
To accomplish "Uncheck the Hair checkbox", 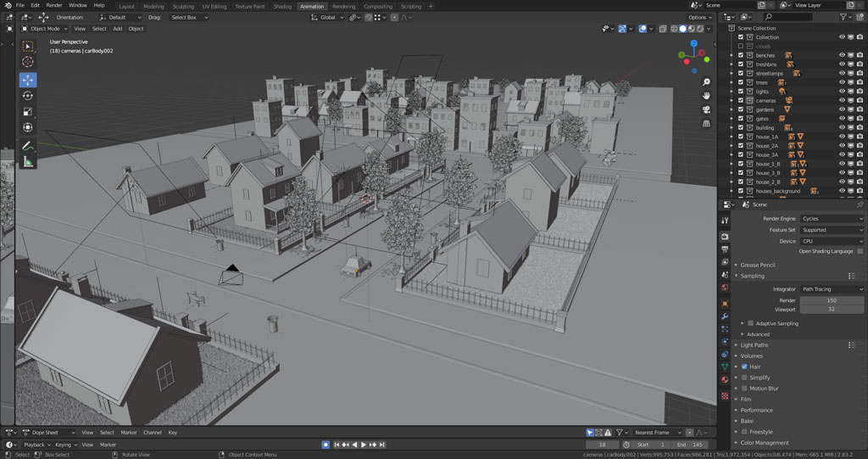I will [744, 367].
